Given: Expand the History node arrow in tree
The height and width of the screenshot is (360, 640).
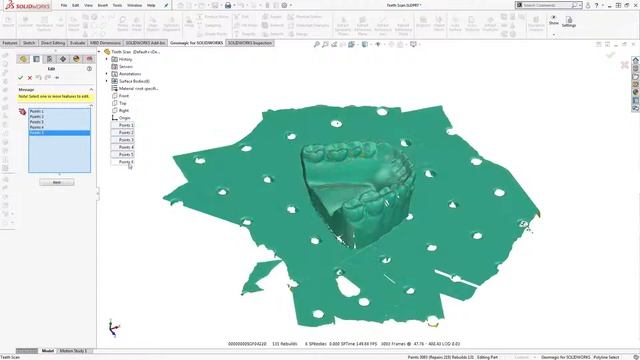Looking at the screenshot, I should coord(107,59).
